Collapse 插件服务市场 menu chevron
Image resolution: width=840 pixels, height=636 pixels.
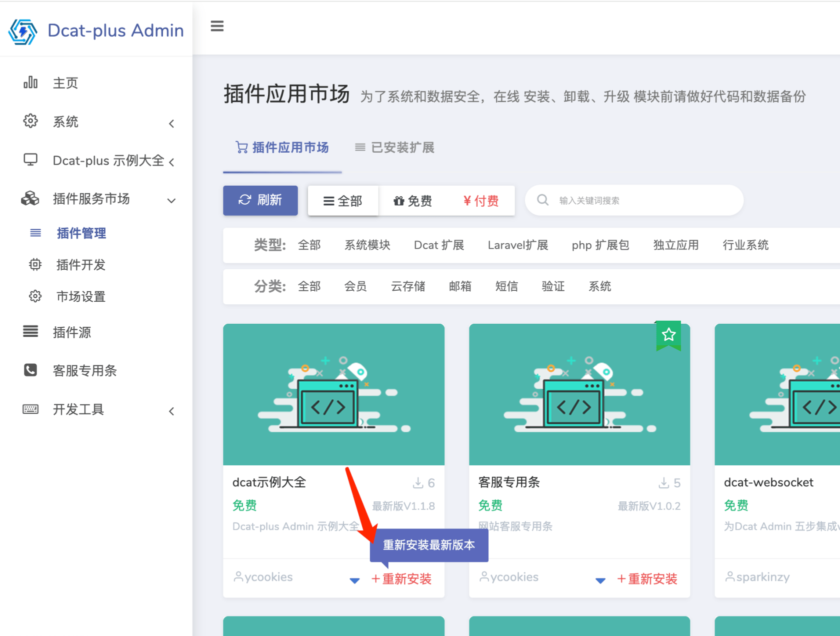171,201
